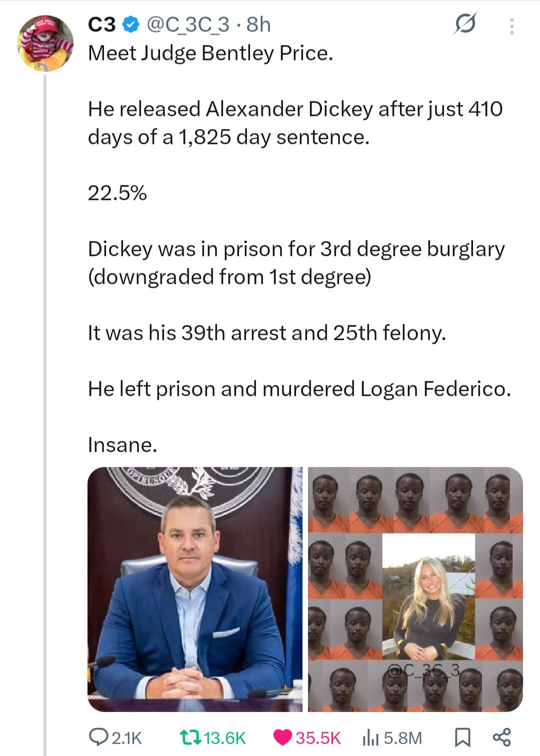Screen dimensions: 540x756
Task: Open the three-dot more options menu
Action: [511, 26]
